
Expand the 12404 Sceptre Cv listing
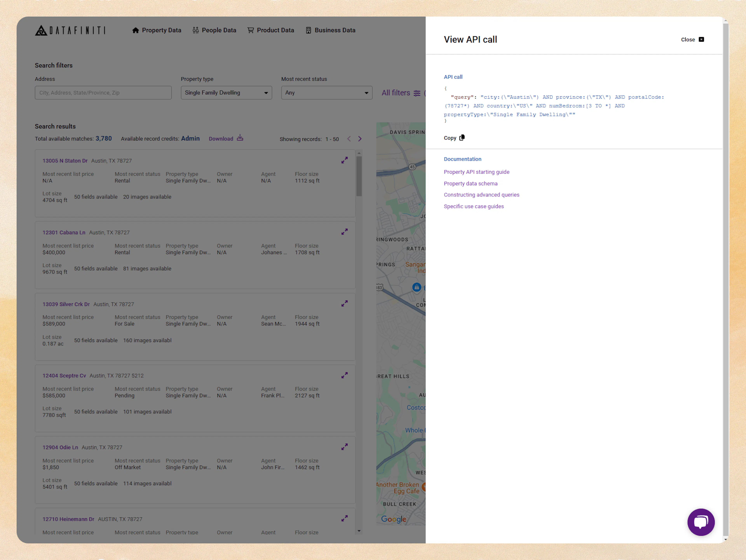click(x=344, y=375)
